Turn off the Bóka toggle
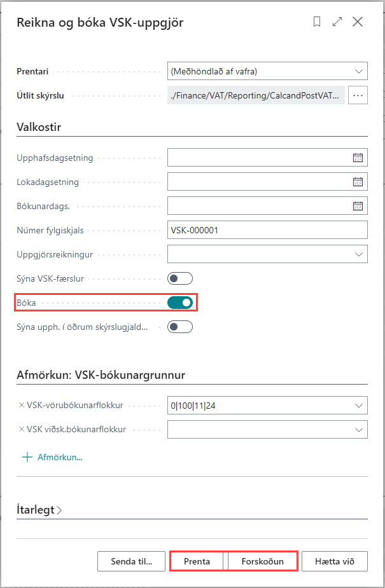385x588 pixels. point(180,303)
